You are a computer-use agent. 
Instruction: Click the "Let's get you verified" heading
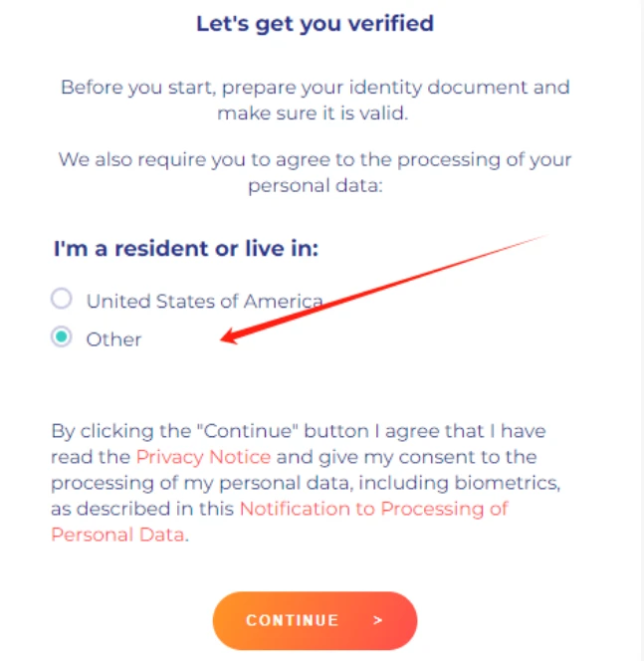click(315, 23)
